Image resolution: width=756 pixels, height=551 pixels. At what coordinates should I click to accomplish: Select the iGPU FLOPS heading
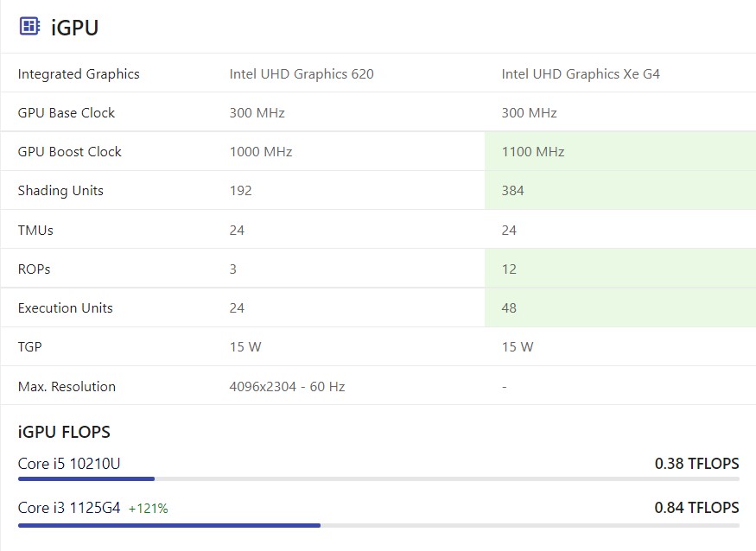(x=64, y=432)
